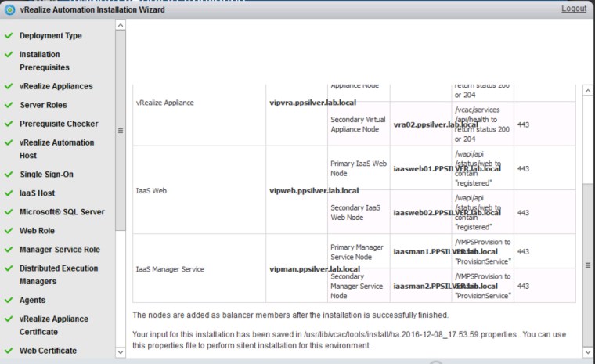Click Secondary Manager Service Node cell

tap(359, 286)
